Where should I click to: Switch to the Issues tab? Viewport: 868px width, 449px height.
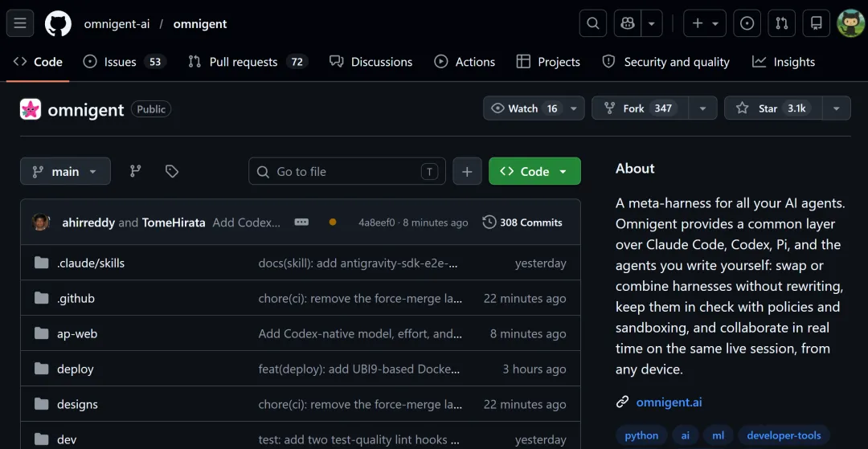125,62
